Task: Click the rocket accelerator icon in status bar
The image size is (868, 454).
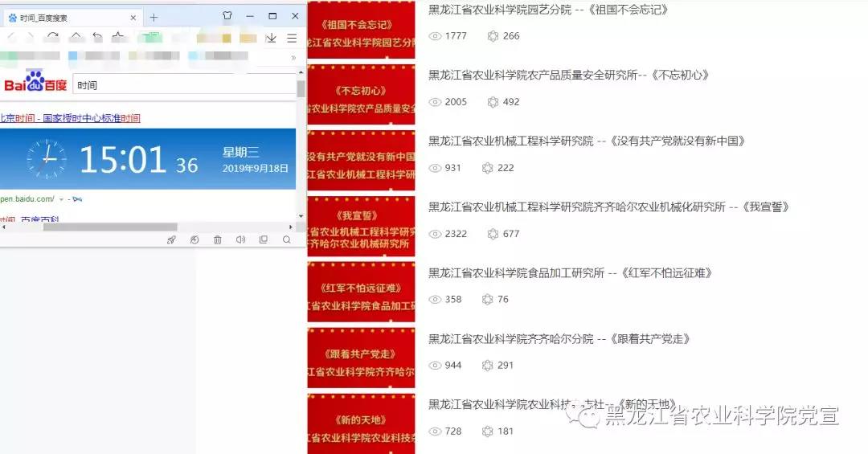Action: (x=171, y=239)
